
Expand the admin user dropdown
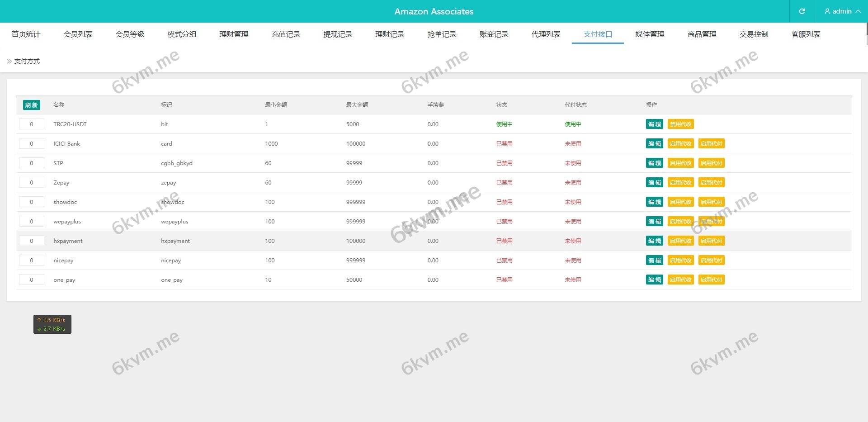(842, 11)
